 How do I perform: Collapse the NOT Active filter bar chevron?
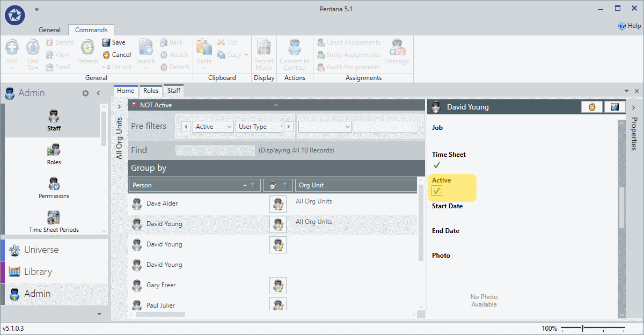pyautogui.click(x=276, y=105)
